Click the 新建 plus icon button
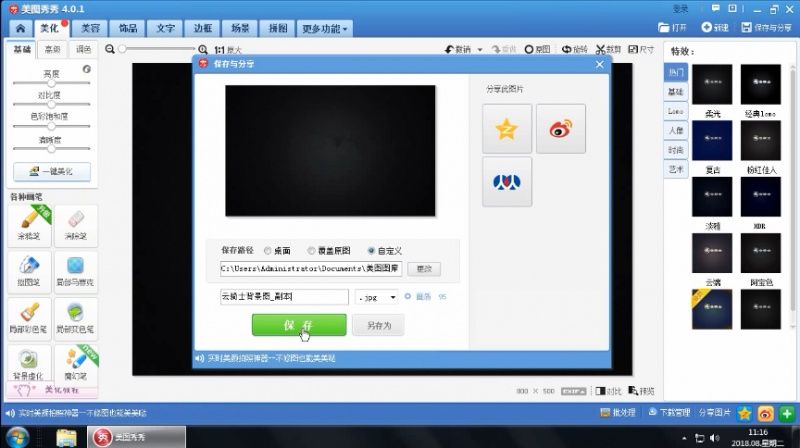Screen dimensions: 800x448 point(715,28)
